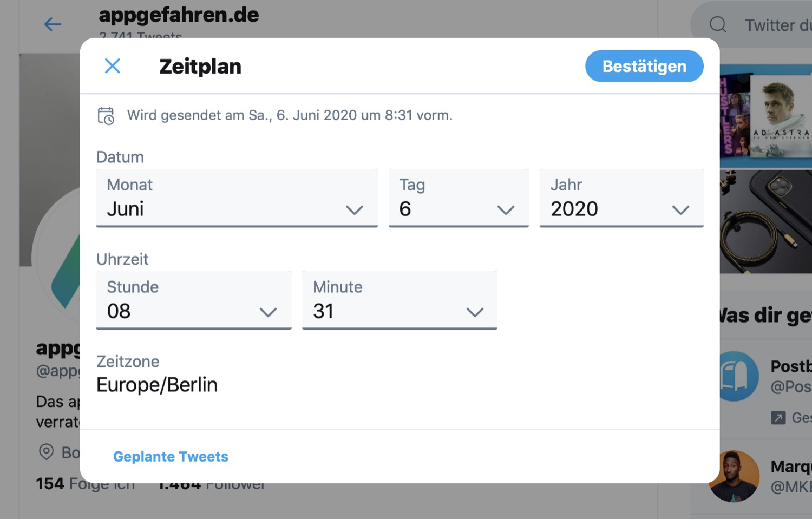The width and height of the screenshot is (812, 519).
Task: Click the 1.464 Follower link
Action: [x=211, y=483]
